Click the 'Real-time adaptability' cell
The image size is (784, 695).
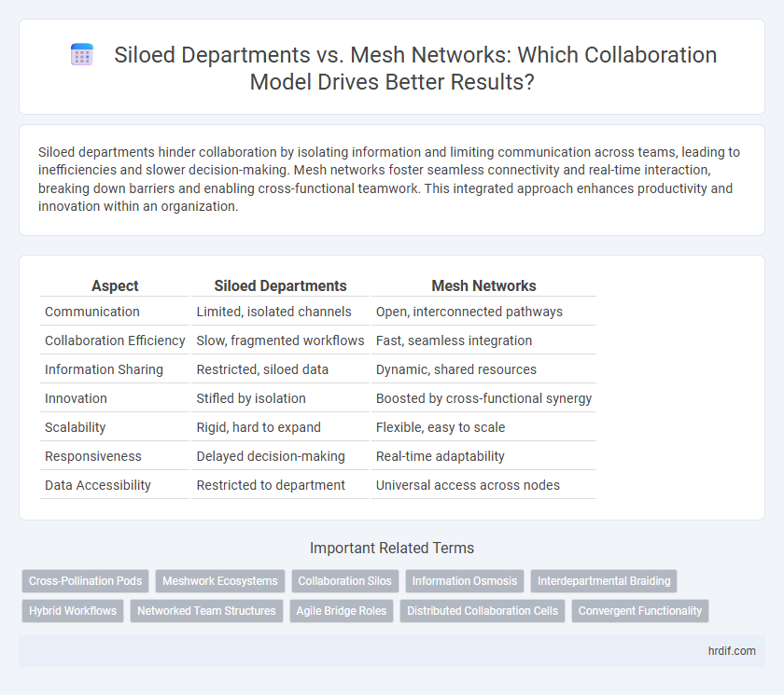click(483, 456)
